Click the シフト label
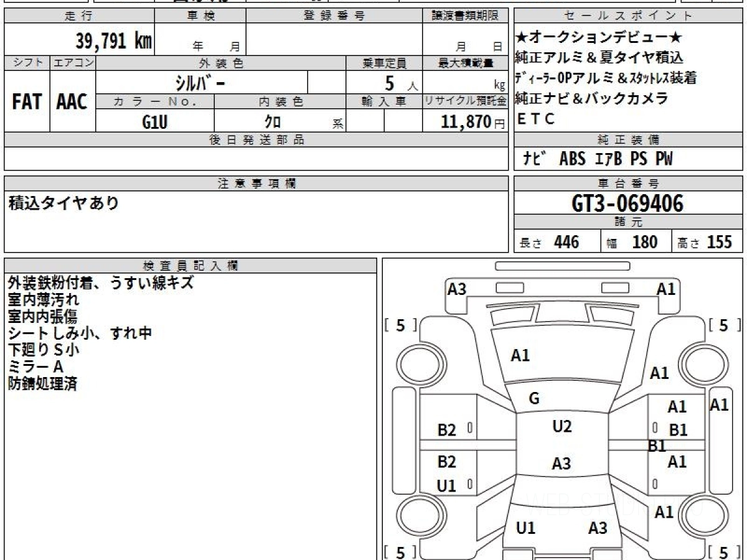The height and width of the screenshot is (560, 747). (27, 63)
